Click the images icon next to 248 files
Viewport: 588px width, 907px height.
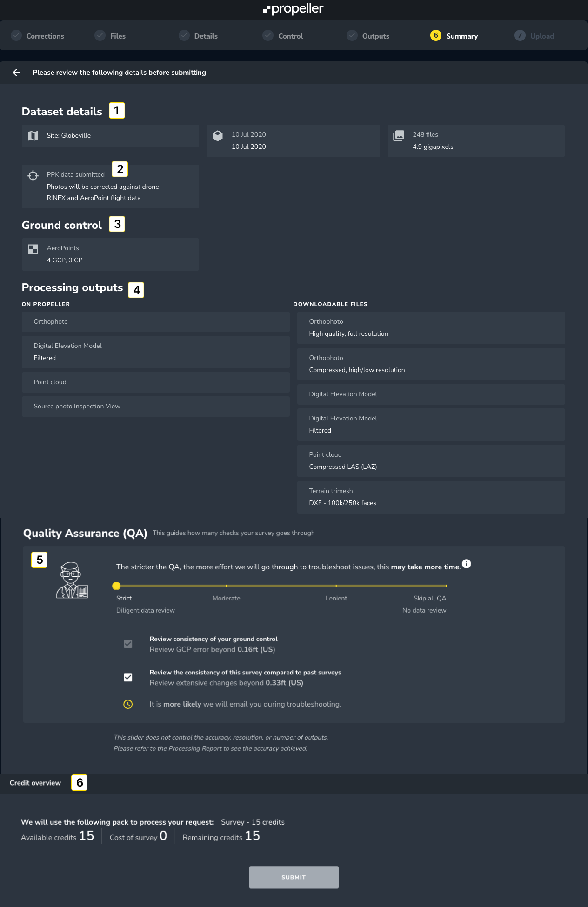click(399, 136)
